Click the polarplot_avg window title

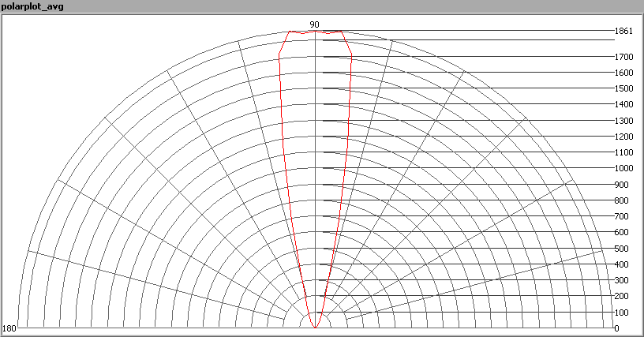(x=32, y=6)
